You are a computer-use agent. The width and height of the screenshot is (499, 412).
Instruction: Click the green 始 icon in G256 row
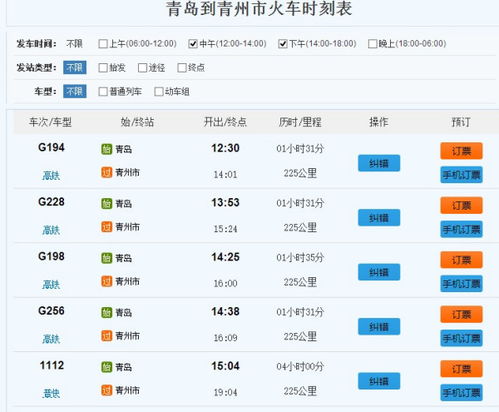107,312
